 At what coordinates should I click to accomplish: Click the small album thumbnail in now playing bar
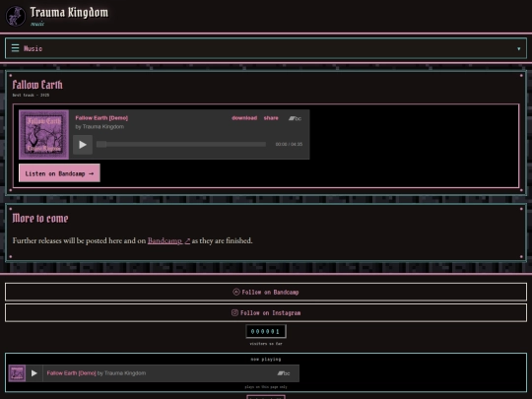coord(17,373)
